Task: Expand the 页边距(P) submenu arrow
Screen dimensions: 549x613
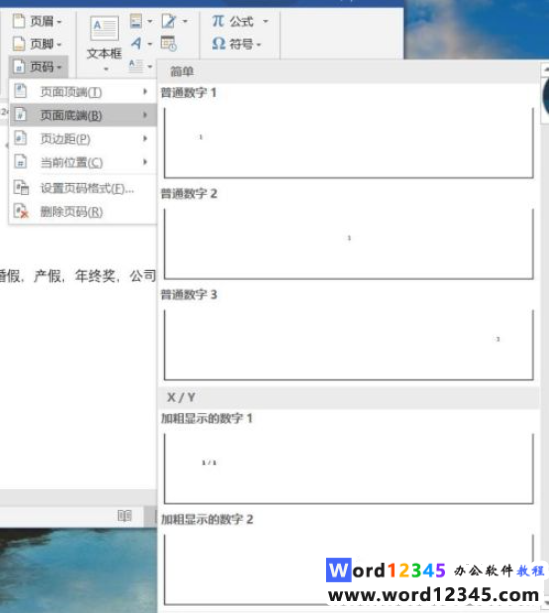Action: point(145,138)
